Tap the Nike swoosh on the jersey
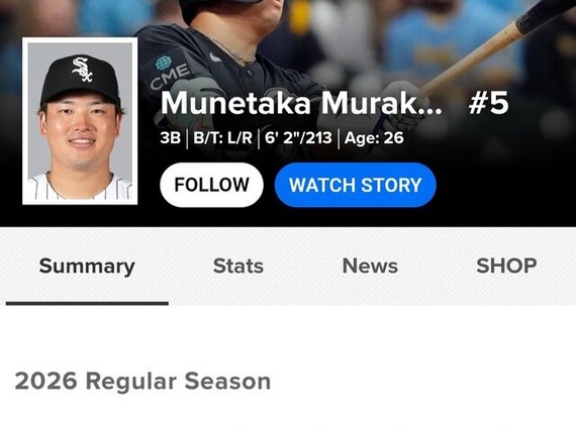The height and width of the screenshot is (430, 576). pos(216,58)
